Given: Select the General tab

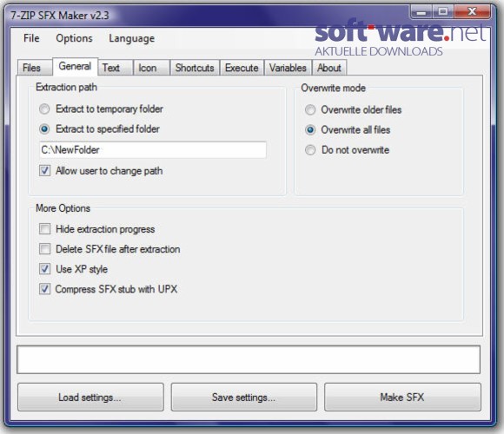Looking at the screenshot, I should (x=75, y=66).
